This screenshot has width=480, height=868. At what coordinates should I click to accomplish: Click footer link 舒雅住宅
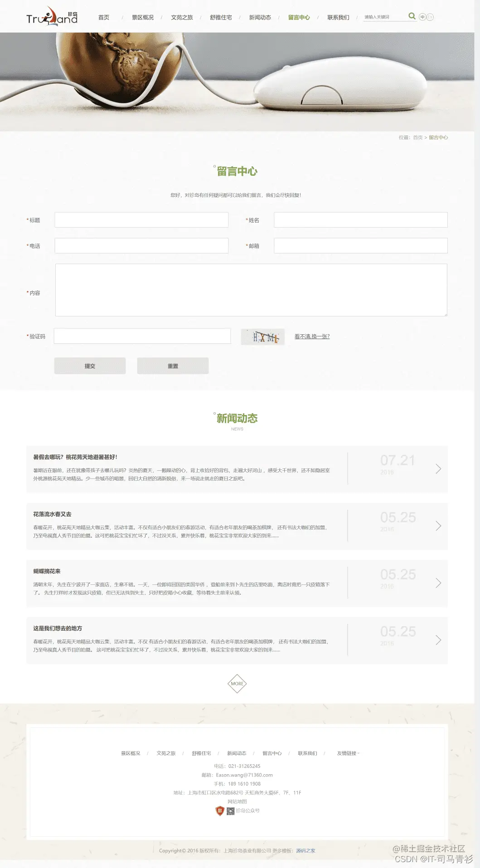click(201, 753)
